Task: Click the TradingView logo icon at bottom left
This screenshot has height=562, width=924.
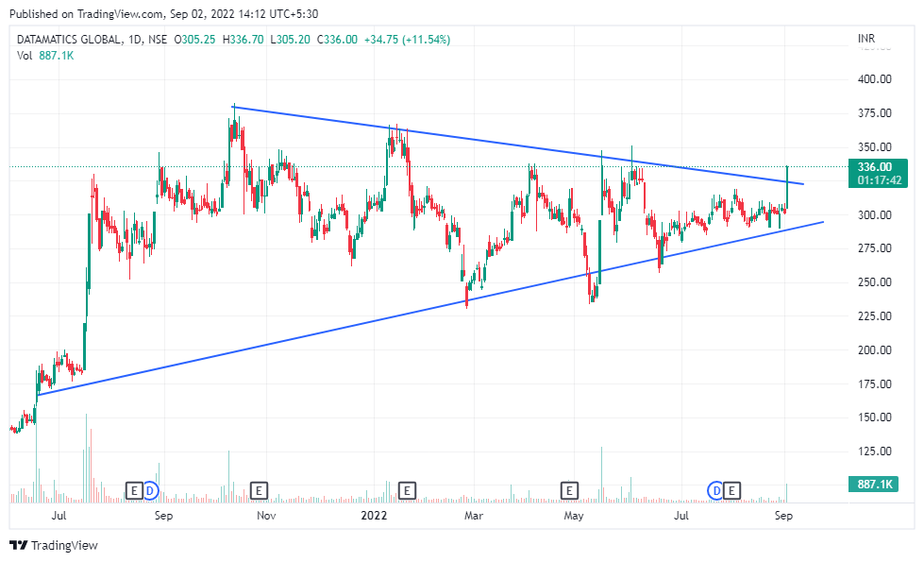Action: pos(17,545)
